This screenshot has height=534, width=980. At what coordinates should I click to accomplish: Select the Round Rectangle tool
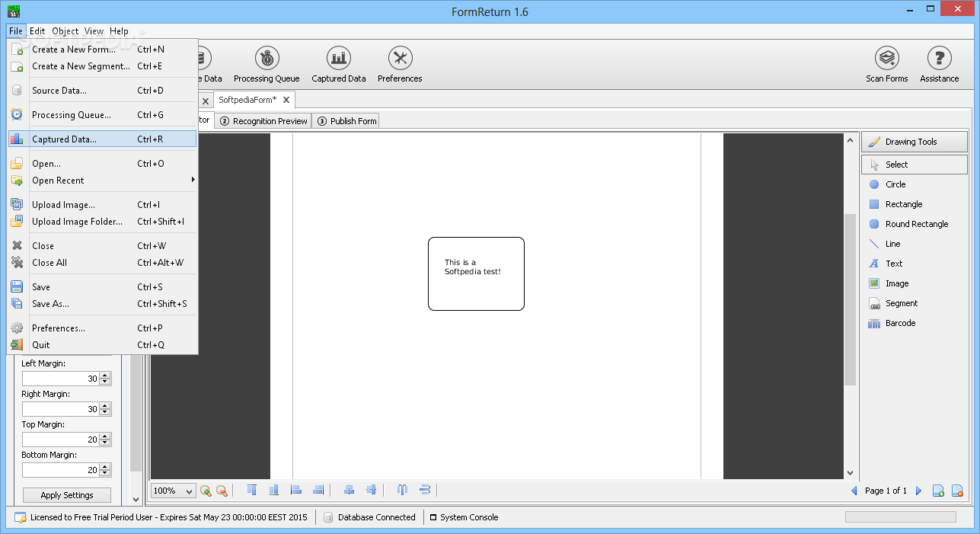(908, 224)
